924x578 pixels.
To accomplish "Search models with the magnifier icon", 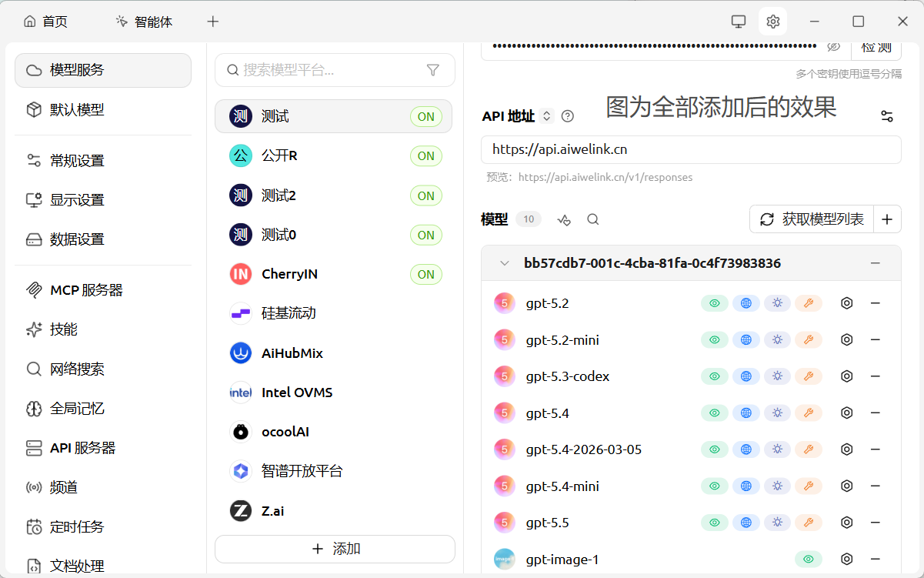I will point(592,219).
